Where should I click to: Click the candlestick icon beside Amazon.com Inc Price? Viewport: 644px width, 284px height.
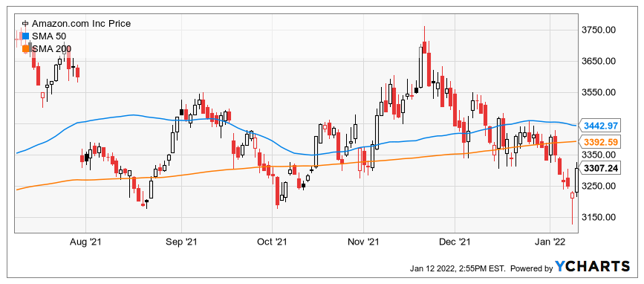click(x=25, y=24)
